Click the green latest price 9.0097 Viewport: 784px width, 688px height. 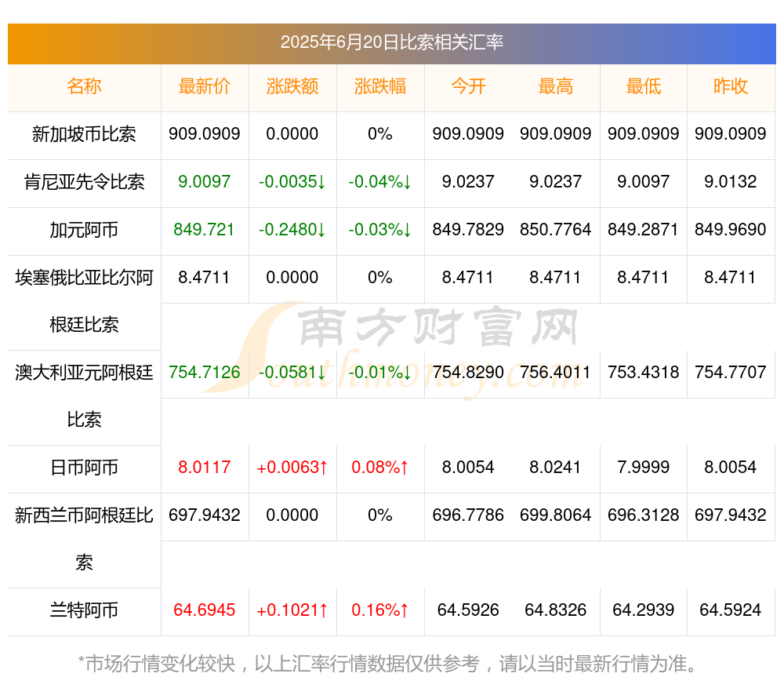[x=205, y=182]
